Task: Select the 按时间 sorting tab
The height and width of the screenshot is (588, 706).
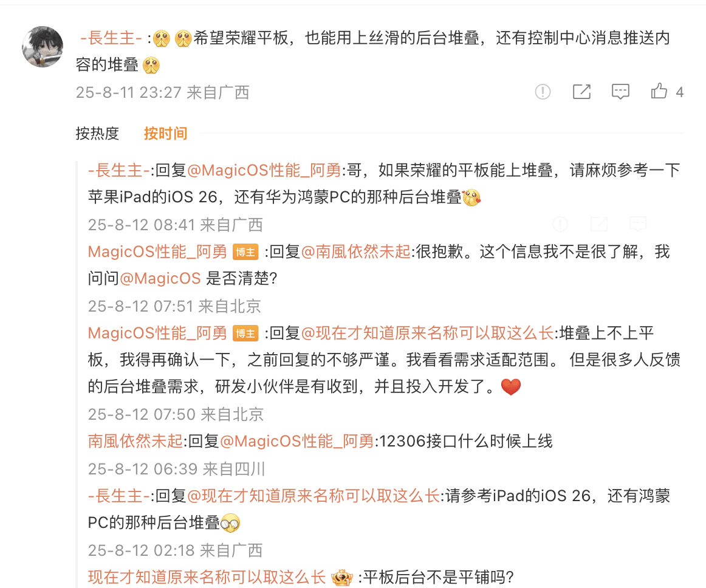Action: (166, 134)
